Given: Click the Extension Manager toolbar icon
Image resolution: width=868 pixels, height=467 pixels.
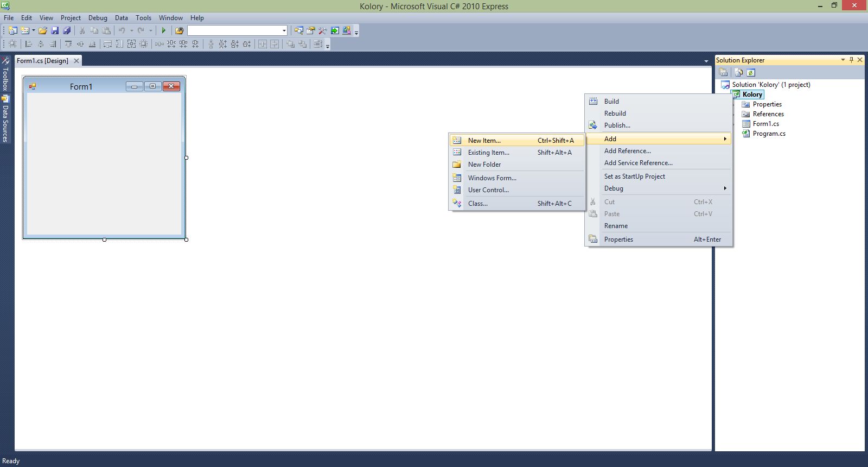Looking at the screenshot, I should pyautogui.click(x=346, y=30).
